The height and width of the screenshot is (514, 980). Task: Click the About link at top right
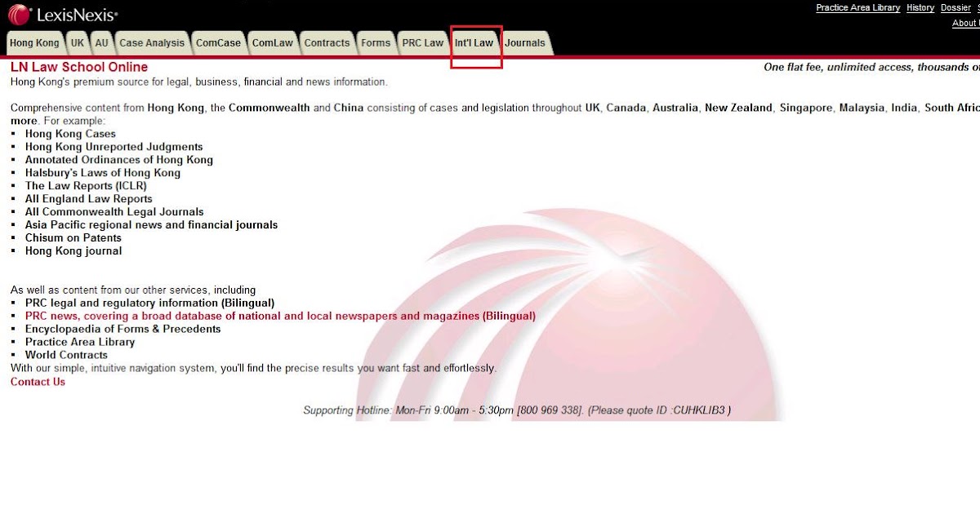click(x=965, y=24)
